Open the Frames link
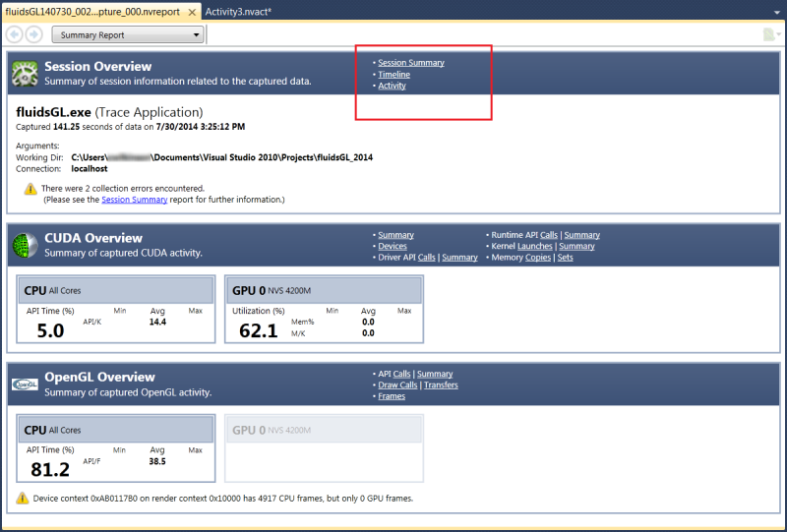The image size is (787, 532). [392, 396]
